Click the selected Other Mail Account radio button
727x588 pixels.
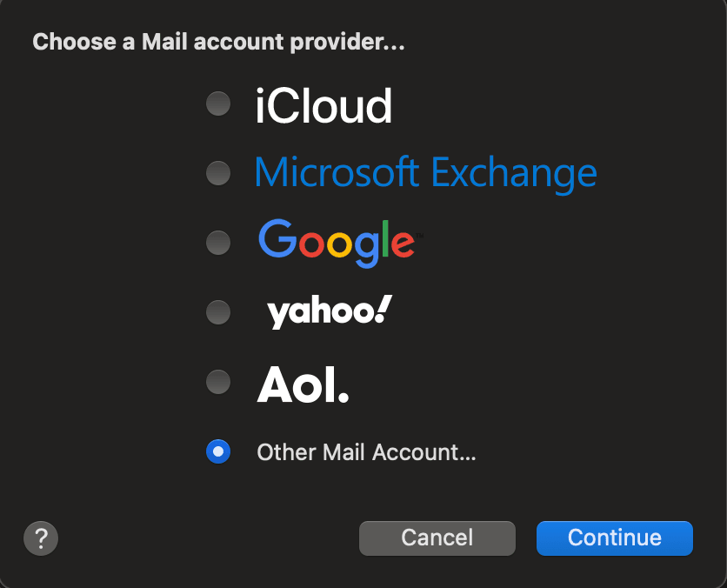[218, 451]
